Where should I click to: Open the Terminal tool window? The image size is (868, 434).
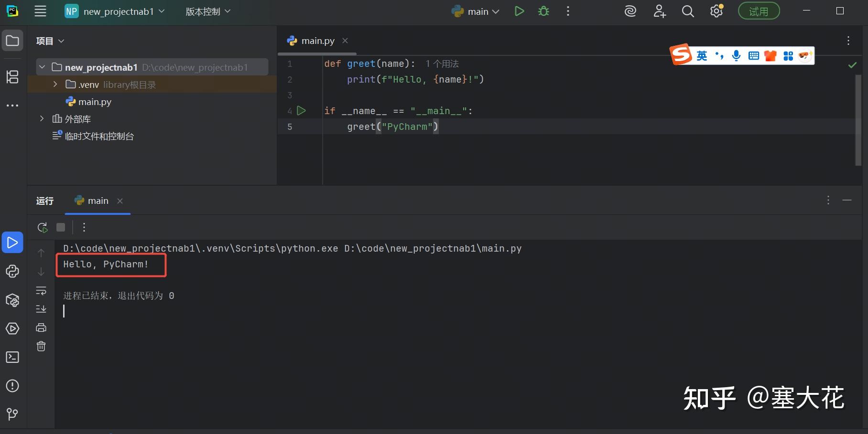click(x=12, y=357)
